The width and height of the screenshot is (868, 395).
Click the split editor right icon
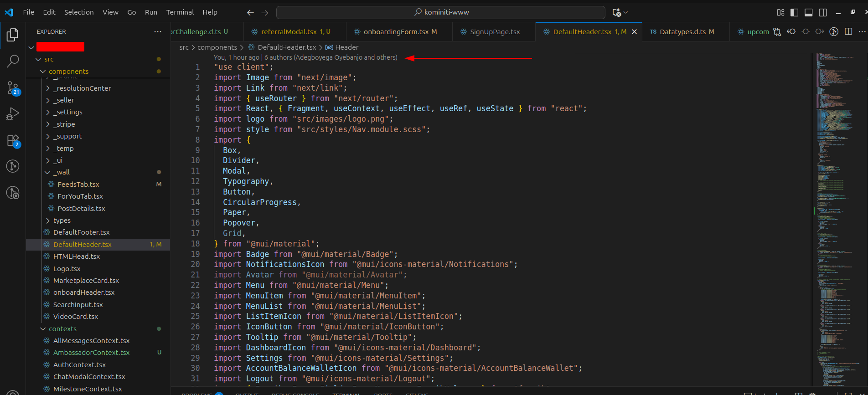click(x=848, y=31)
